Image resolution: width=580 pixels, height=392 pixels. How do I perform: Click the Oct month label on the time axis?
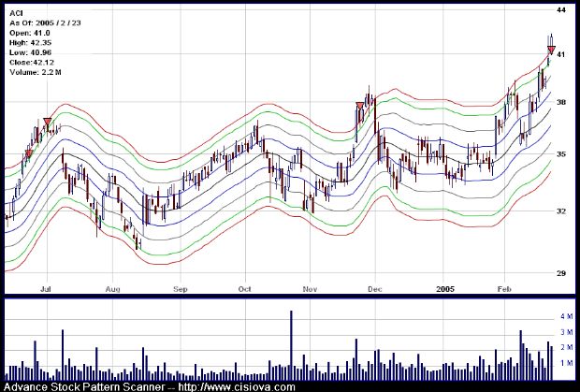(245, 289)
